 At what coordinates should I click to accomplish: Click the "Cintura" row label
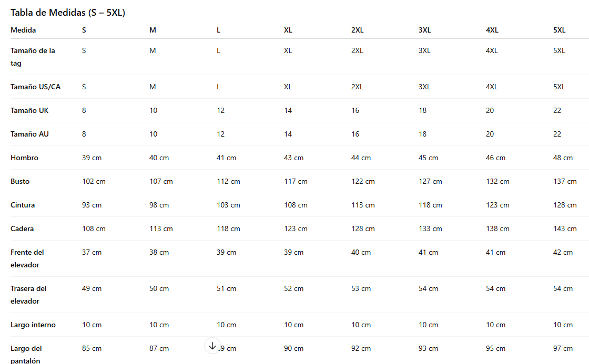pos(23,205)
